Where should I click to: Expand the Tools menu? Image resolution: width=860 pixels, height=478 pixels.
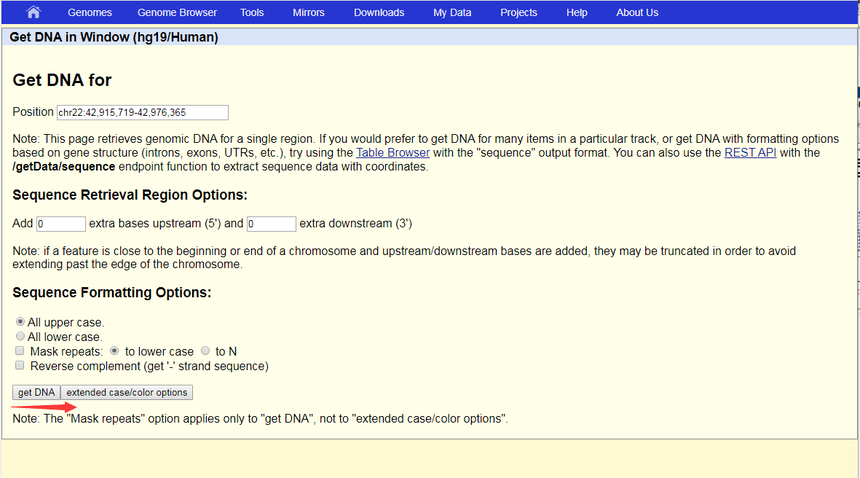[x=252, y=13]
